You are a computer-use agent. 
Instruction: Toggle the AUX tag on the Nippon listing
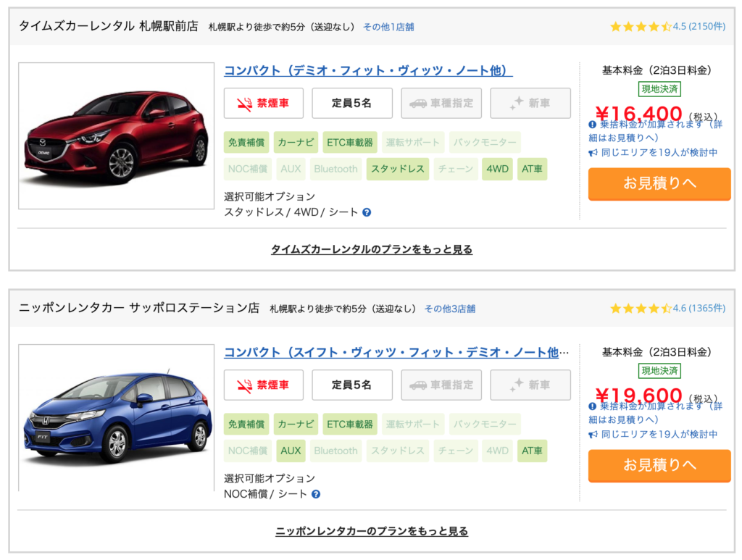291,451
